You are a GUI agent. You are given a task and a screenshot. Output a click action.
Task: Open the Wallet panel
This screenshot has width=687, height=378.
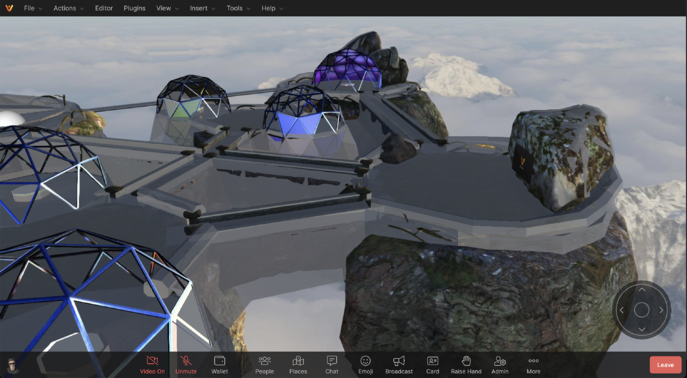coord(220,365)
